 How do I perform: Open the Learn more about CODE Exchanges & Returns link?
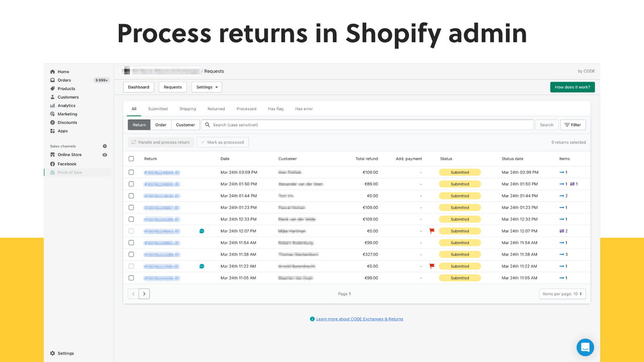[x=359, y=319]
